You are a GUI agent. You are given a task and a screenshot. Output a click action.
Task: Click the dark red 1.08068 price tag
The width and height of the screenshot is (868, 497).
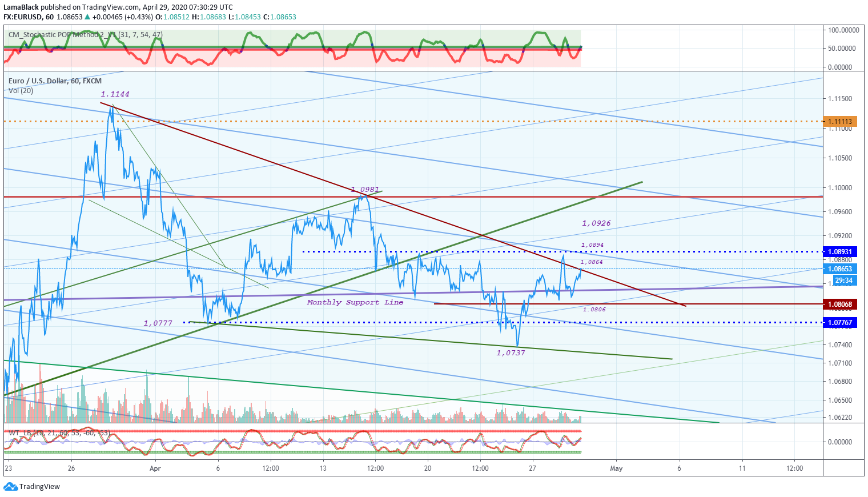[839, 304]
